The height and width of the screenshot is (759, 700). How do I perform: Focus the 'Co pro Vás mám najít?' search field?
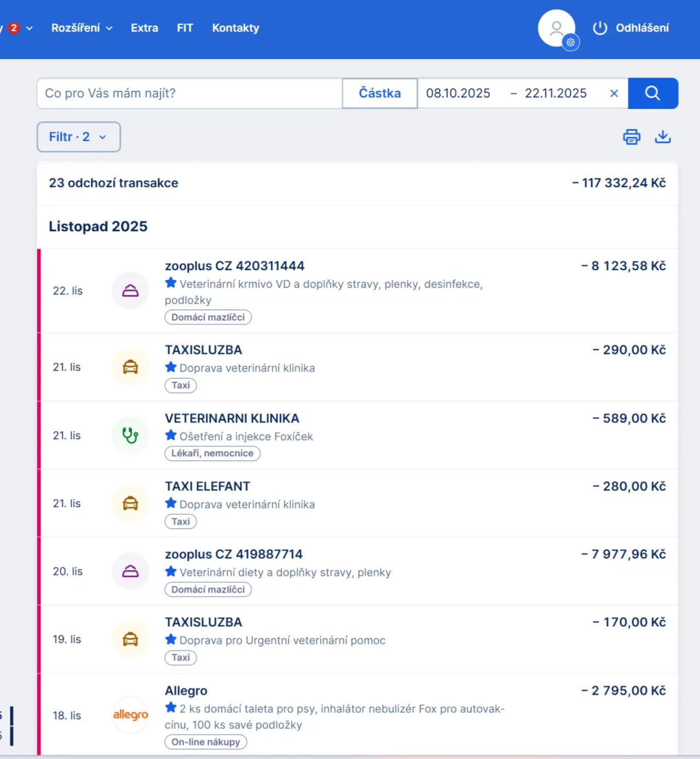coord(189,94)
